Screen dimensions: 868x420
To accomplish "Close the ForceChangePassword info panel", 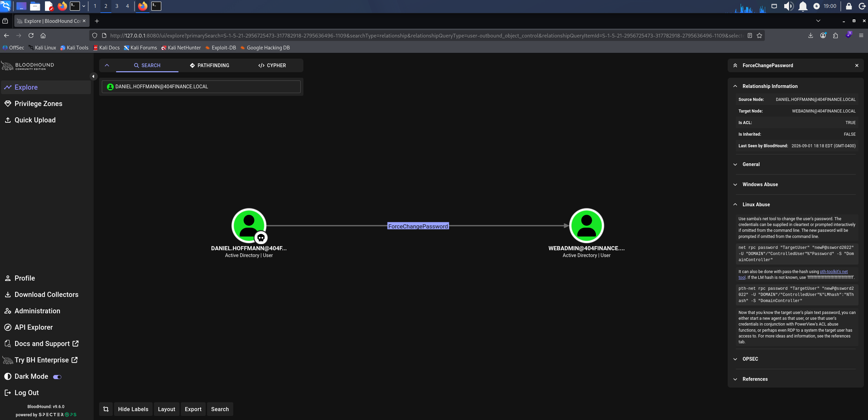I will coord(857,65).
